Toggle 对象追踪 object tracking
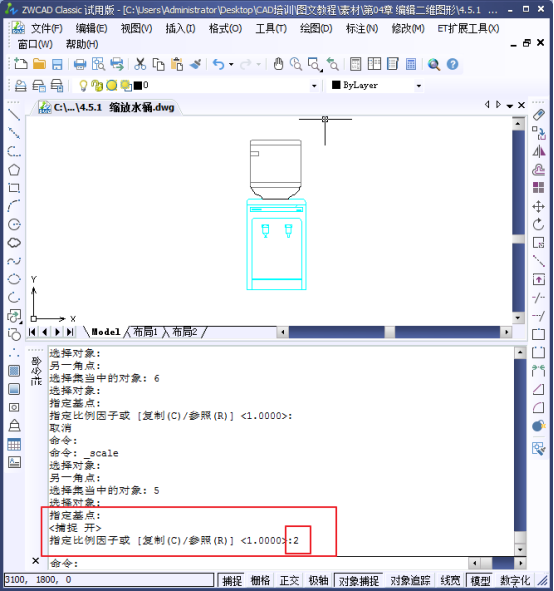Viewport: 554px width, 591px height. 410,580
